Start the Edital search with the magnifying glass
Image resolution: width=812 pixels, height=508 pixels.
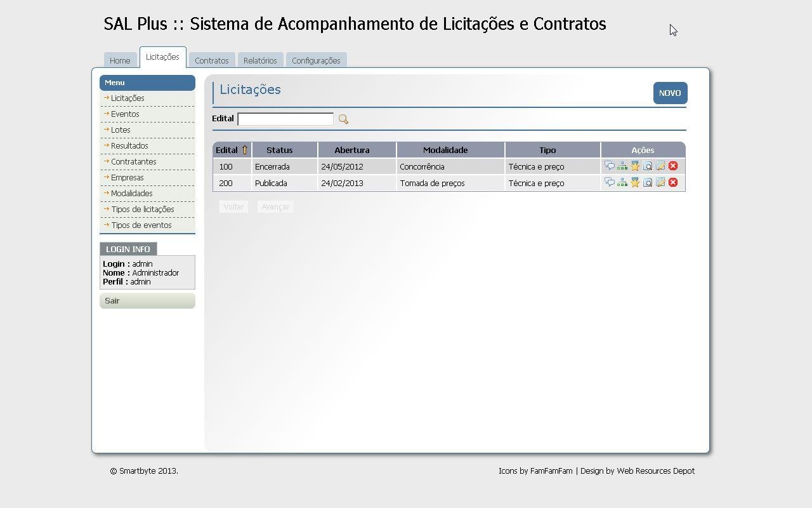343,119
